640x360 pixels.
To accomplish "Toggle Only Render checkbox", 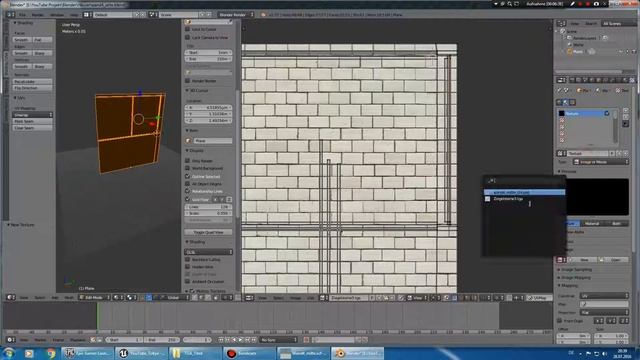I will 188,161.
